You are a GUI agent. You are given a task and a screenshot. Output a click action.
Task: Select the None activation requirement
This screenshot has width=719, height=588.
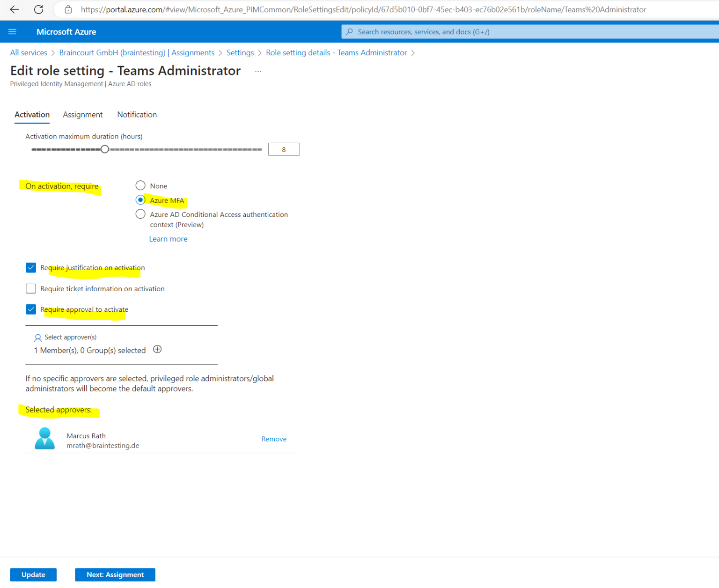tap(140, 185)
